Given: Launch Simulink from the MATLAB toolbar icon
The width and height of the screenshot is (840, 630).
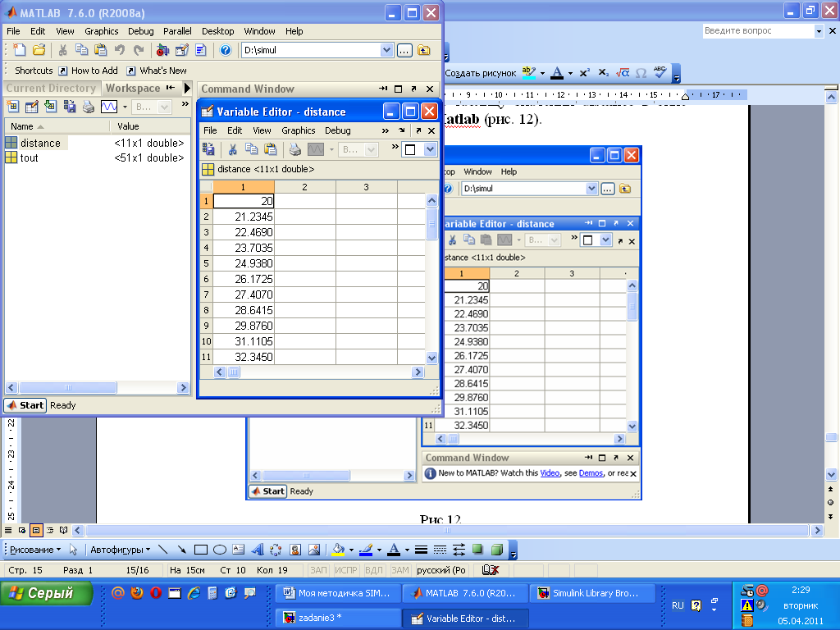Looking at the screenshot, I should click(x=163, y=50).
